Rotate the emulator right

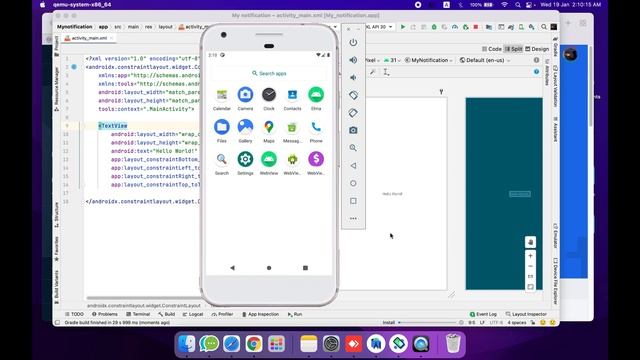tap(353, 113)
